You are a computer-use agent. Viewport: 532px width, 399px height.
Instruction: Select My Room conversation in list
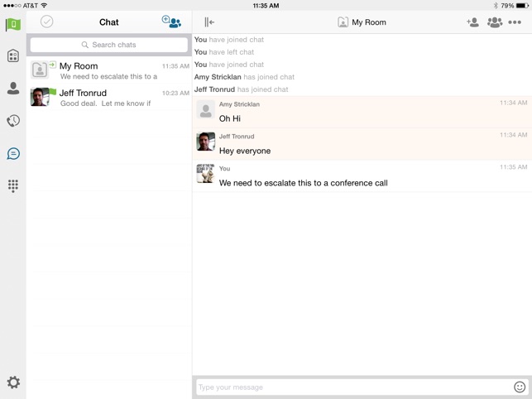tap(109, 70)
